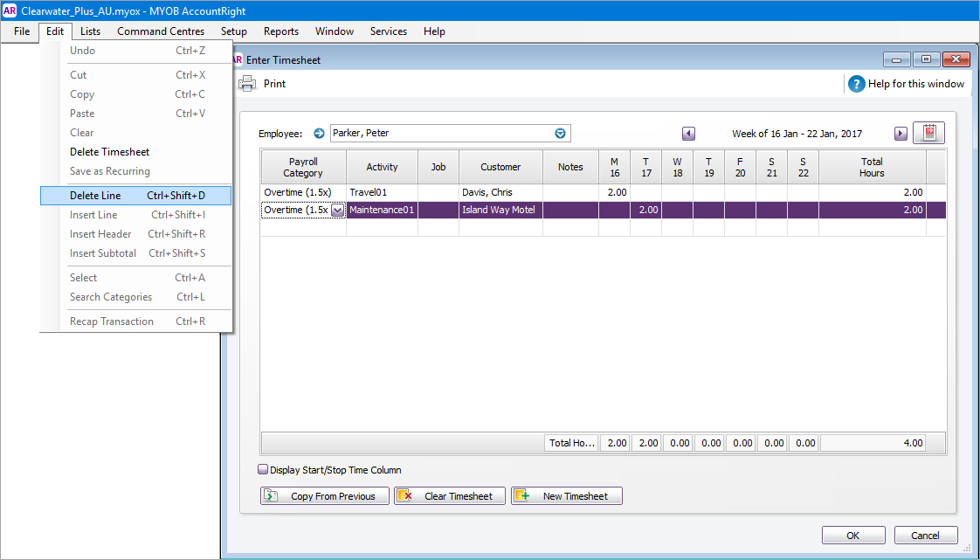Choose Insert Subtotal in the Edit menu

pos(102,252)
